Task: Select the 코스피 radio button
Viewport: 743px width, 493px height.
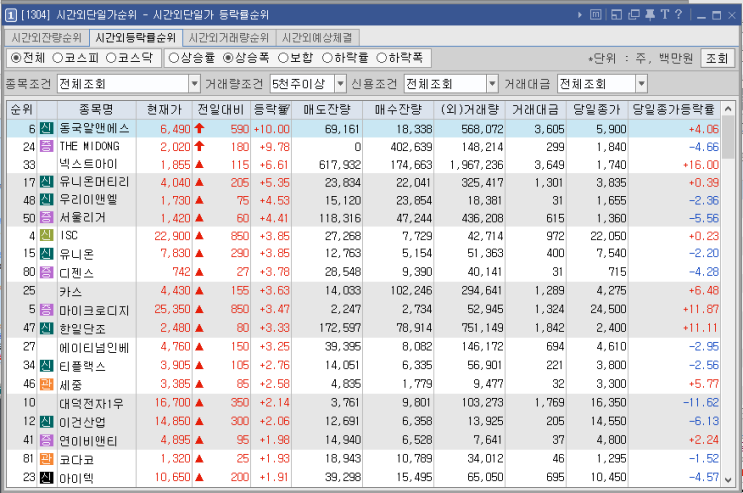Action: pyautogui.click(x=57, y=58)
